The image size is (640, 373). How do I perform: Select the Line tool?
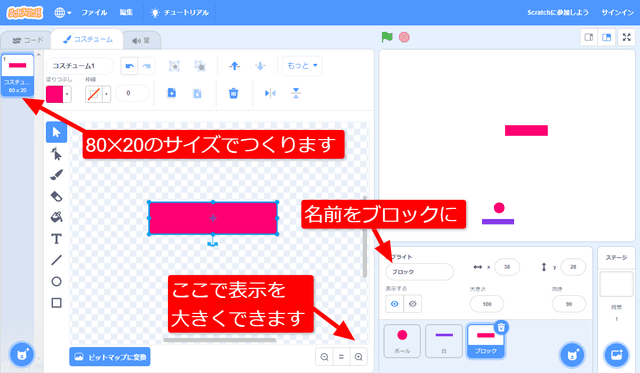pyautogui.click(x=56, y=260)
